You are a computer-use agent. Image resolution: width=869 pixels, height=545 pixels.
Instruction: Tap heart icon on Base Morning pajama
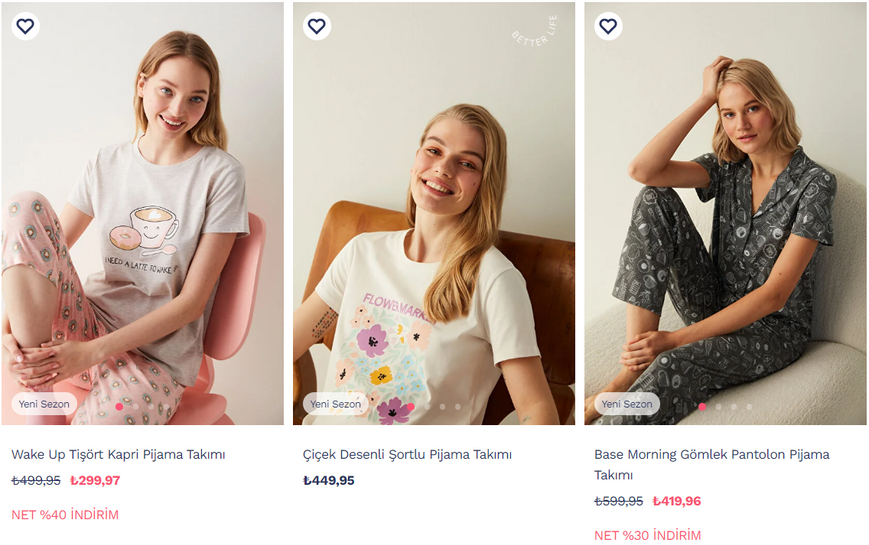608,26
